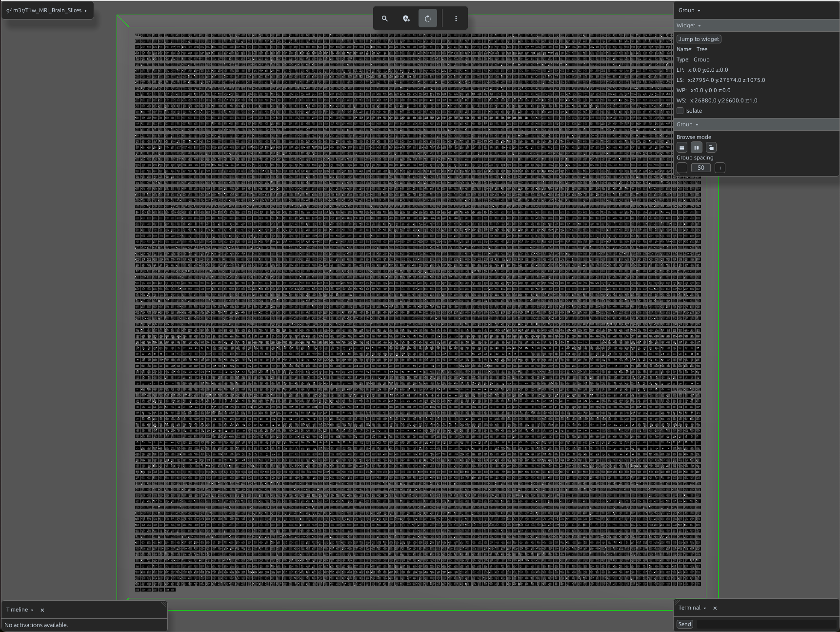
Task: Click the Jump to widget button
Action: [x=699, y=39]
